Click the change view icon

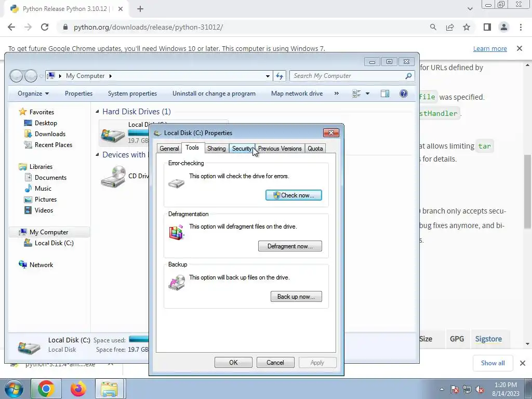pos(356,94)
